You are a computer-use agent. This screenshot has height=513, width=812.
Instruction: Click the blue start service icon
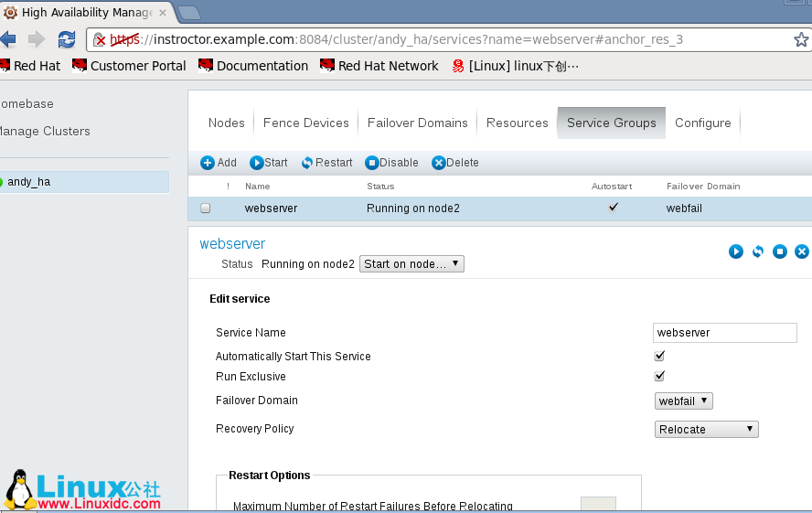pos(736,251)
